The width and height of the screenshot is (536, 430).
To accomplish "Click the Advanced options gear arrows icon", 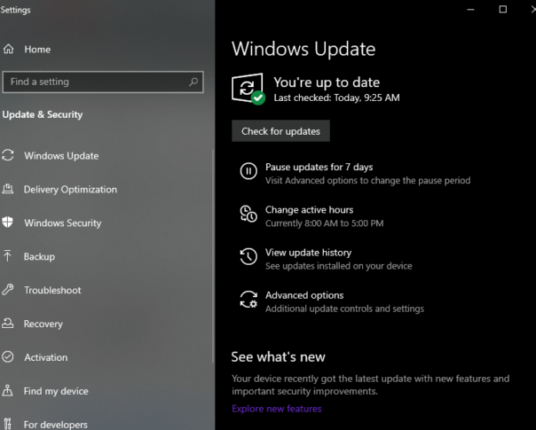I will point(249,299).
